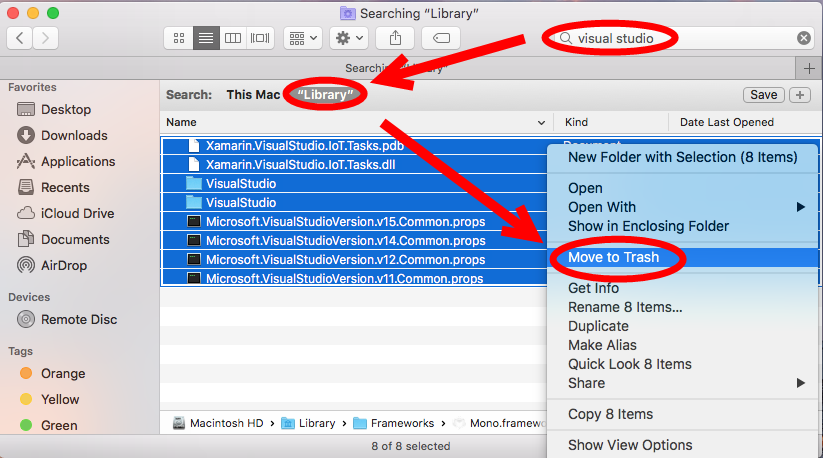Expand the Share submenu
The image size is (823, 458).
[x=682, y=383]
